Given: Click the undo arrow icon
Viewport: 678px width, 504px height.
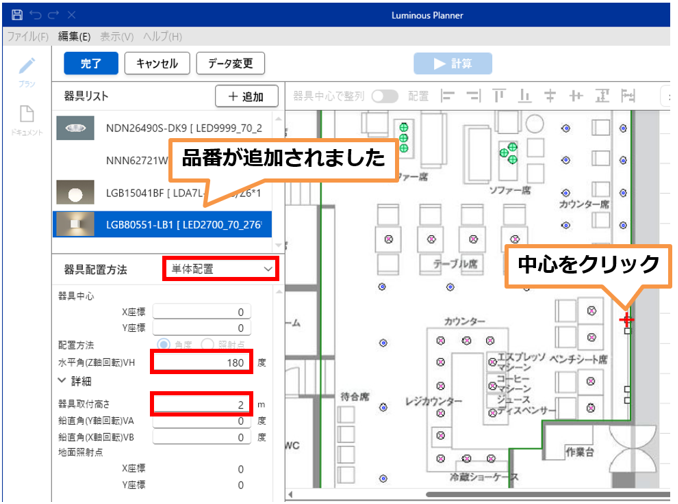Looking at the screenshot, I should 35,17.
